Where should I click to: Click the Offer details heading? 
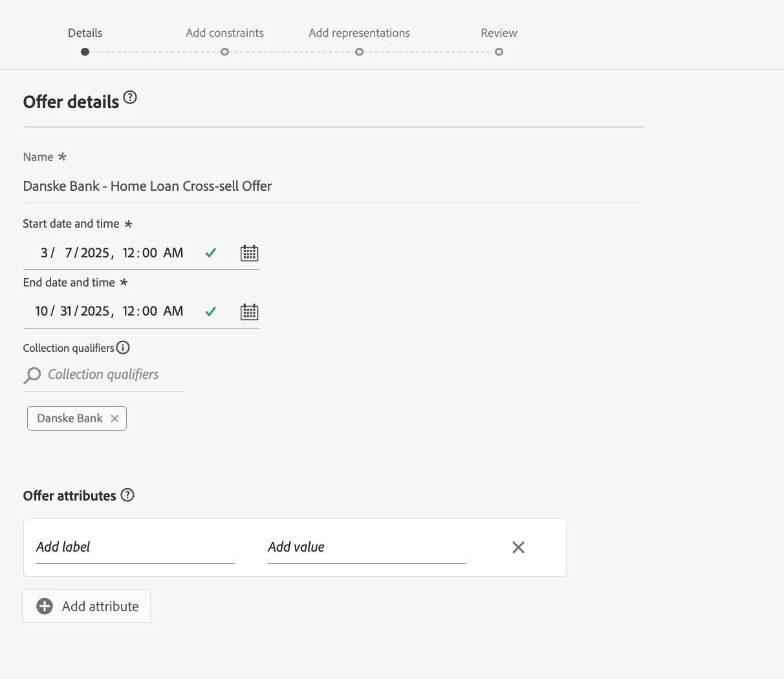coord(71,102)
